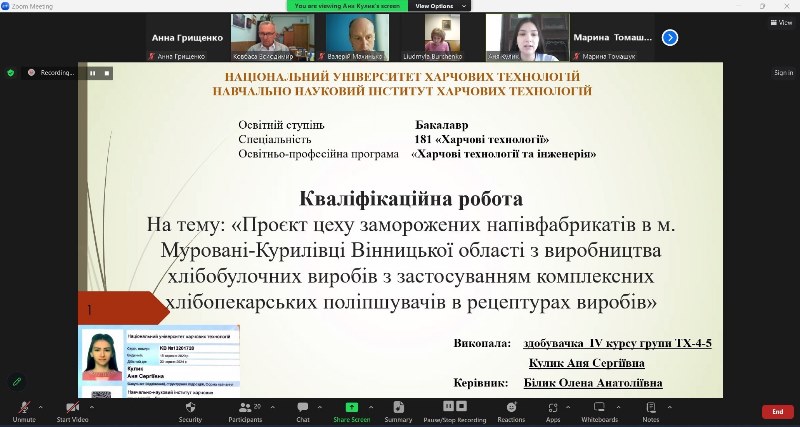Click the word Бакалавр on slide
The image size is (800, 427).
click(x=441, y=125)
